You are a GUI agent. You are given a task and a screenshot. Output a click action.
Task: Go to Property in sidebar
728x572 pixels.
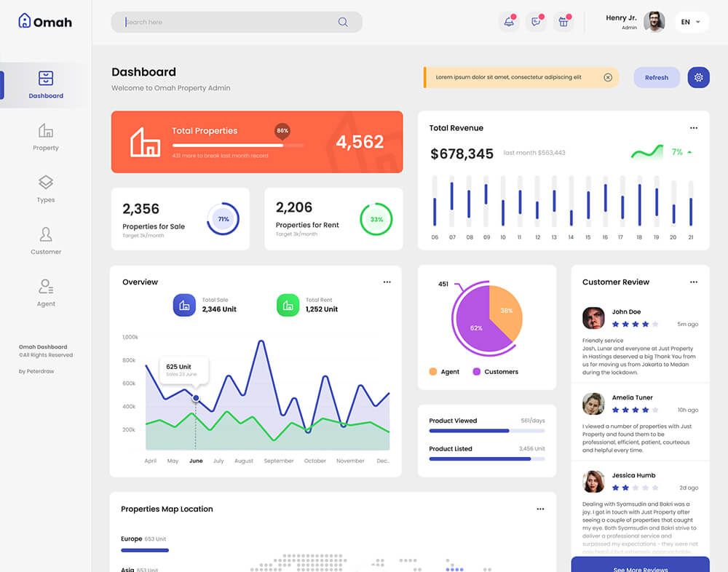pyautogui.click(x=45, y=137)
